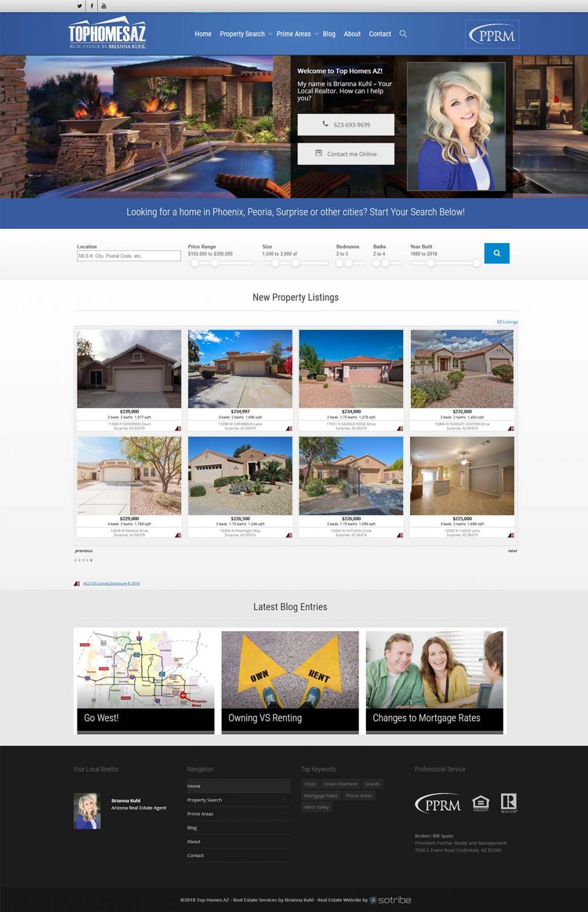This screenshot has height=912, width=588.
Task: Click the PPRM logo in the footer
Action: [x=438, y=803]
